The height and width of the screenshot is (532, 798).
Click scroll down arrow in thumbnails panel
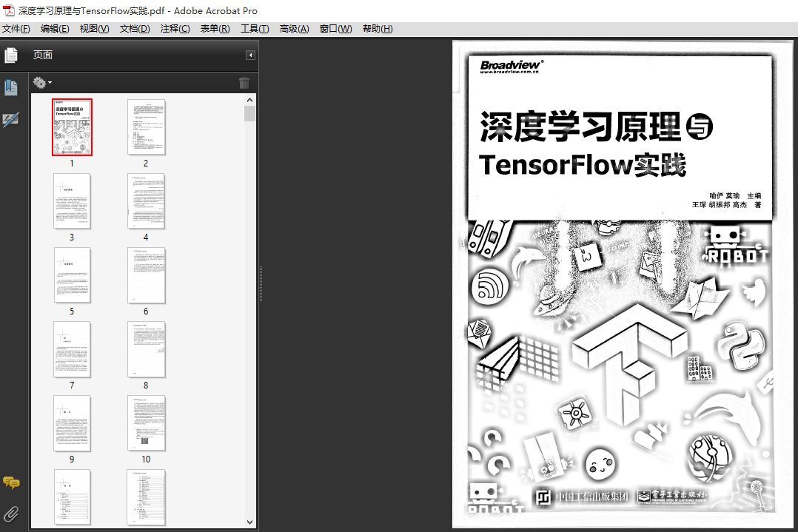(250, 522)
